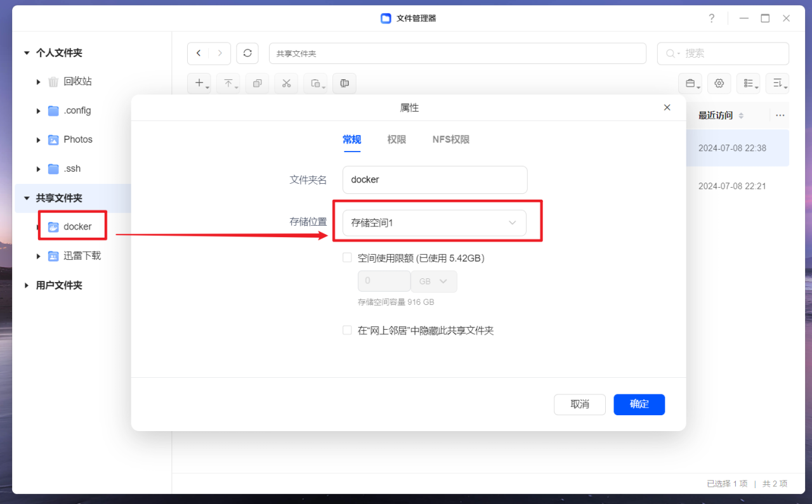The image size is (812, 504).
Task: Click the upload icon in the toolbar
Action: 228,83
